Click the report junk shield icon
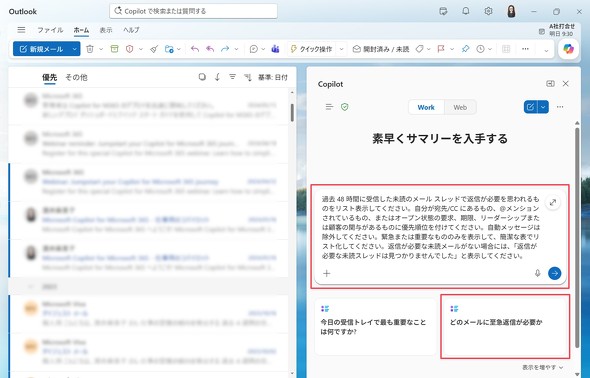590x378 pixels. coord(129,49)
